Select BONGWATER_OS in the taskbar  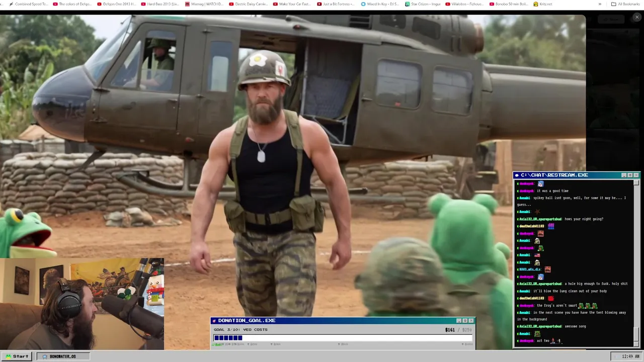tap(62, 356)
